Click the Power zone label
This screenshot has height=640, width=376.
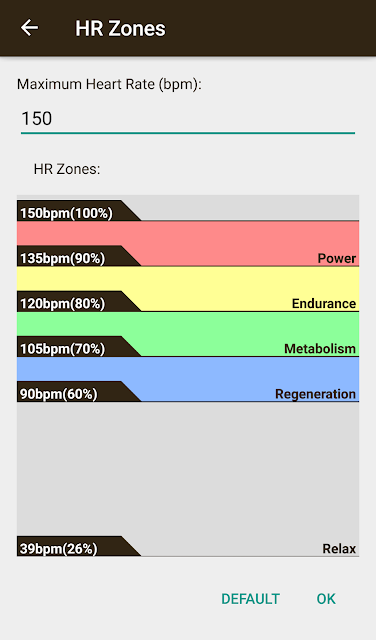click(337, 258)
